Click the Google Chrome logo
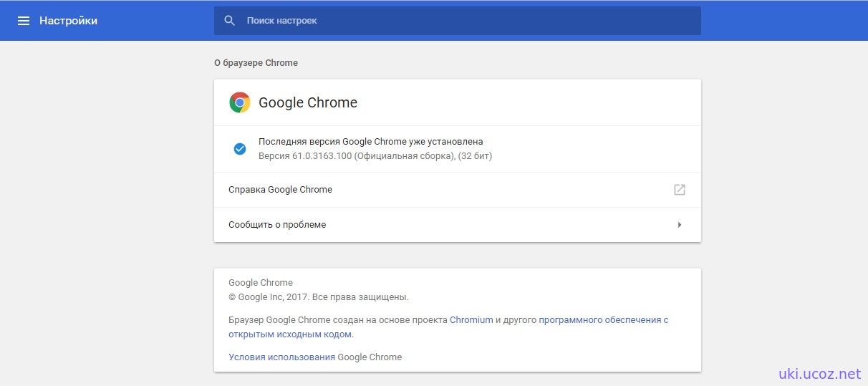The image size is (868, 386). coord(240,102)
